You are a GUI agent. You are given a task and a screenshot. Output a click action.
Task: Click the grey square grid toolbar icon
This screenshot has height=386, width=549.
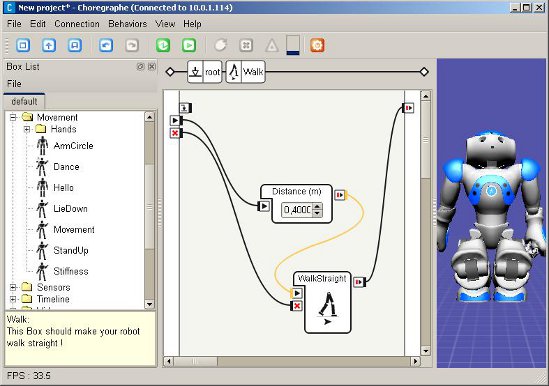[x=246, y=45]
